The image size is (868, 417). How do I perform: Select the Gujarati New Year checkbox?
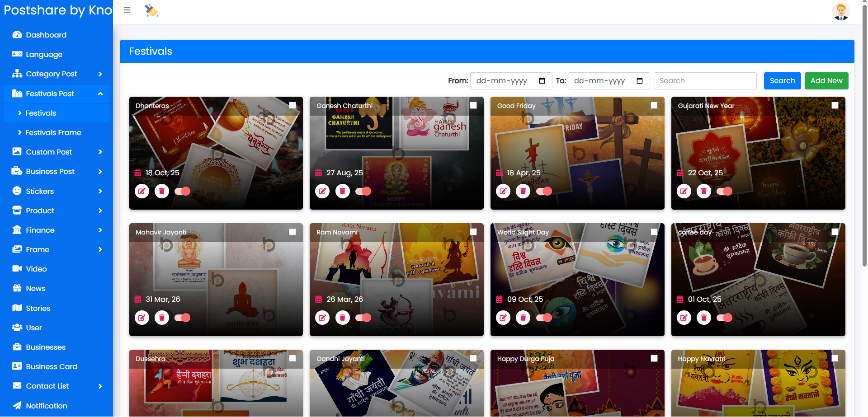[835, 105]
